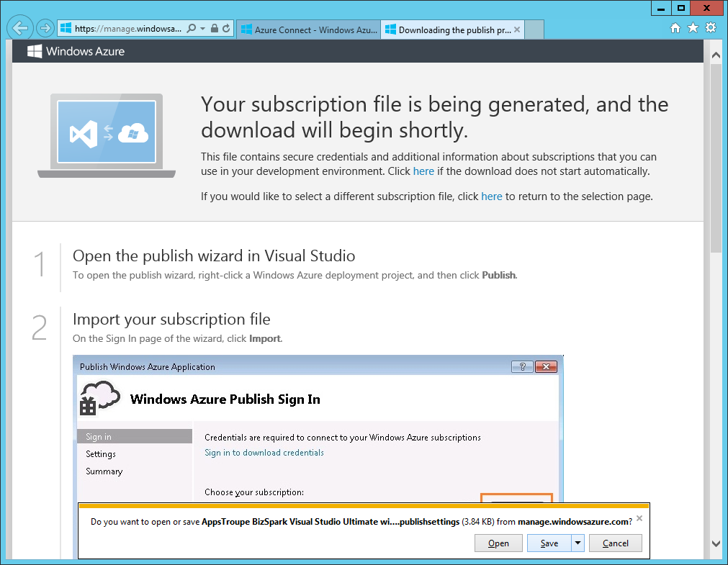
Task: Dismiss the download notification bar
Action: [639, 518]
